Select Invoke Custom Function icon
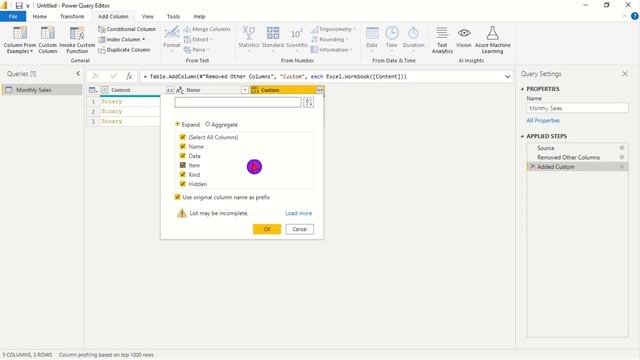The height and width of the screenshot is (360, 640). click(x=77, y=33)
